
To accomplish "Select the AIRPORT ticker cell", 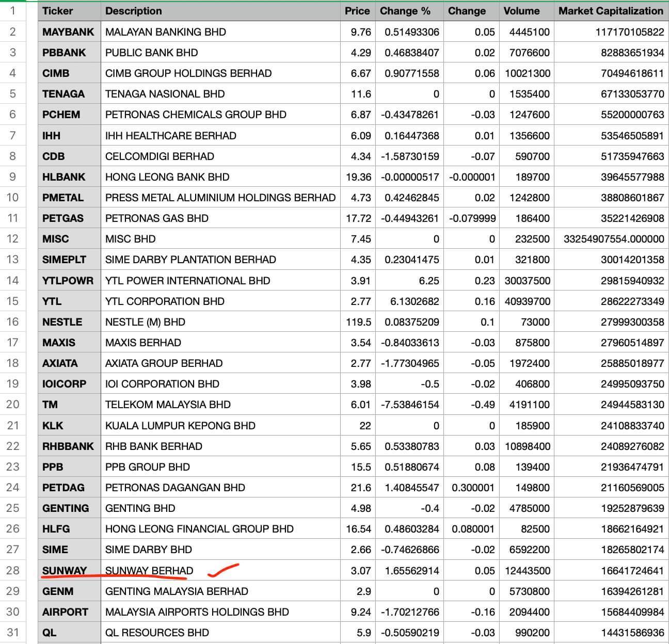I will 69,612.
